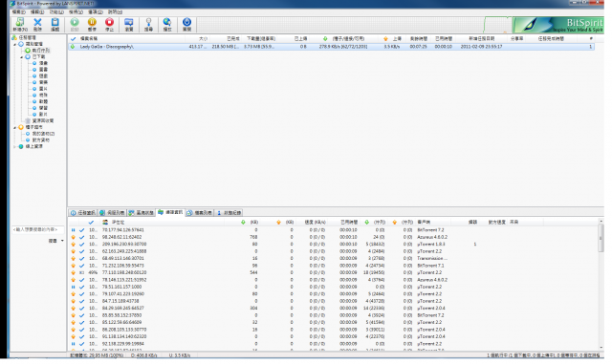Expand the globe node at tree bottom
Viewport: 612px width, 364px height.
15,147
